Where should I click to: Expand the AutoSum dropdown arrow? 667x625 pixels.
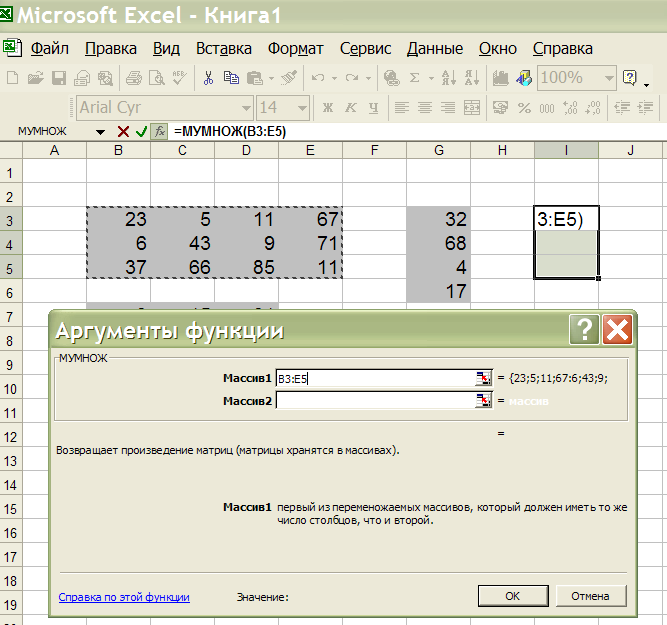pos(431,78)
